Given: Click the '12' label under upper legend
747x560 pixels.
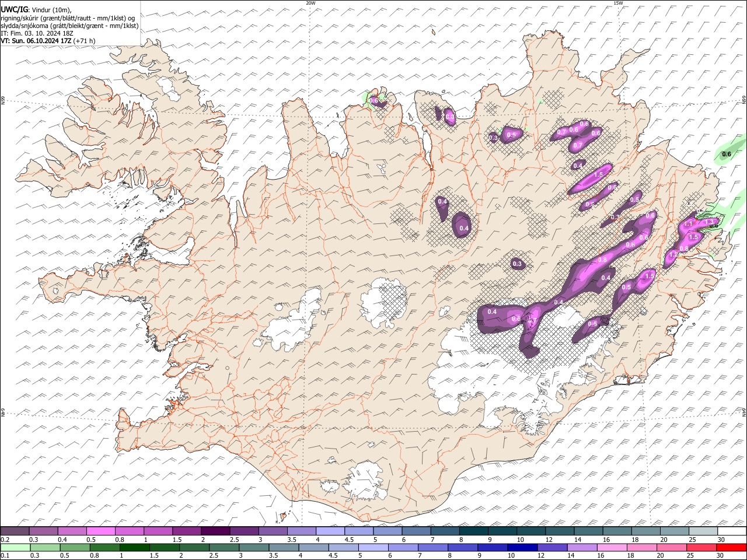Looking at the screenshot, I should (x=549, y=540).
